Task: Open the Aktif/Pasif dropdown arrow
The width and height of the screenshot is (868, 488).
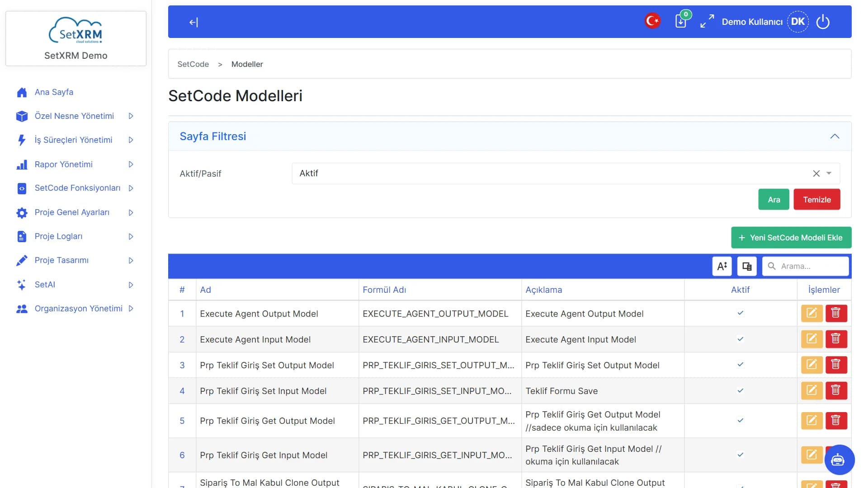Action: (829, 174)
